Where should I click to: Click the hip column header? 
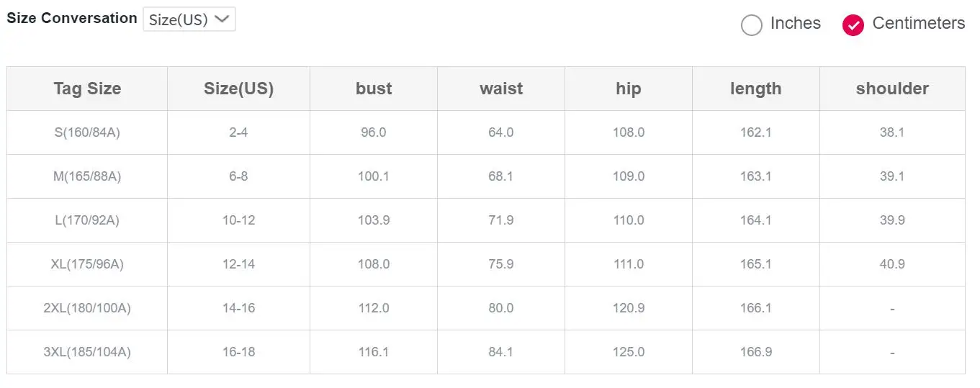[629, 89]
